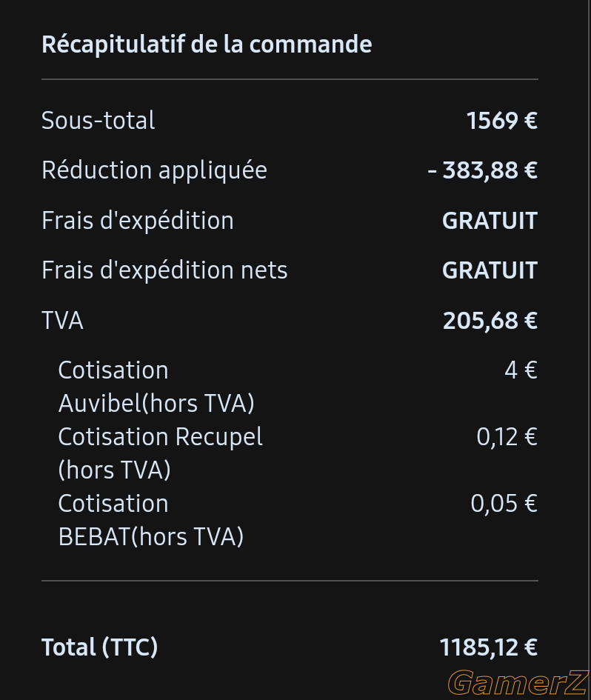
Task: Click the 205,68 € TVA amount
Action: 490,321
